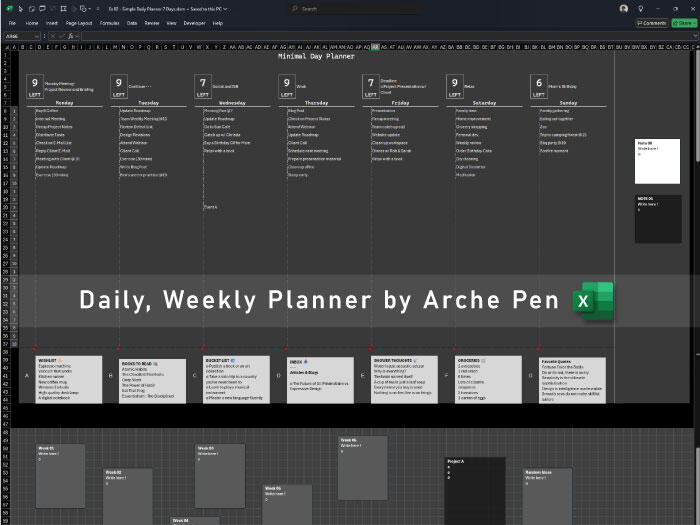Expand the Quick Access Toolbar customize arrow
Image resolution: width=700 pixels, height=525 pixels.
tap(97, 8)
